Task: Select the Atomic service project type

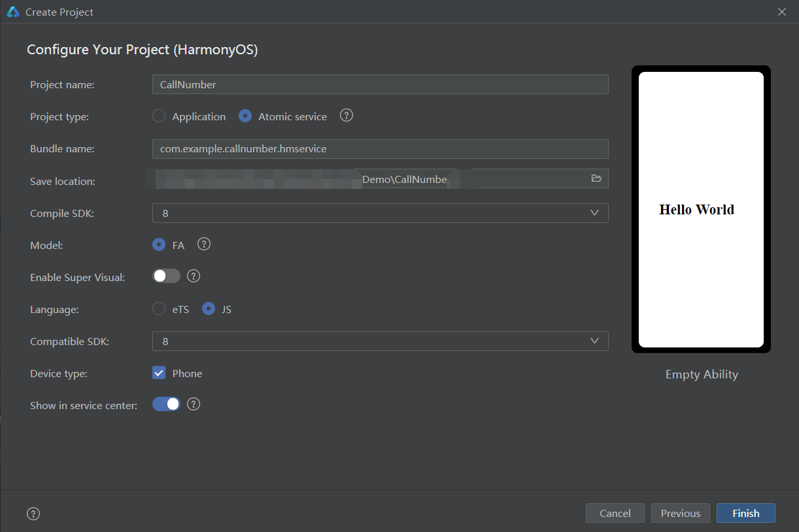Action: (245, 116)
